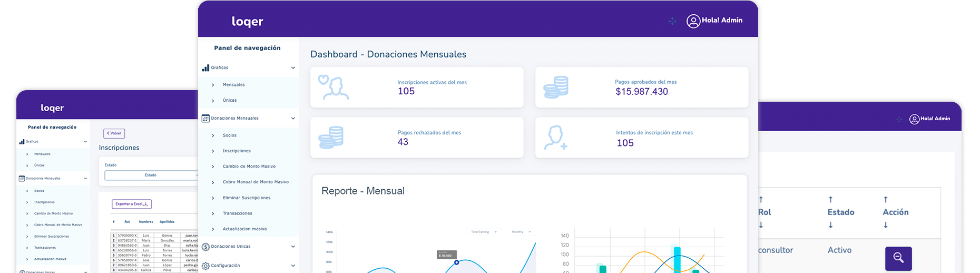
Task: Click the Donaciones Unicas dollar icon in the front window
Action: click(205, 247)
